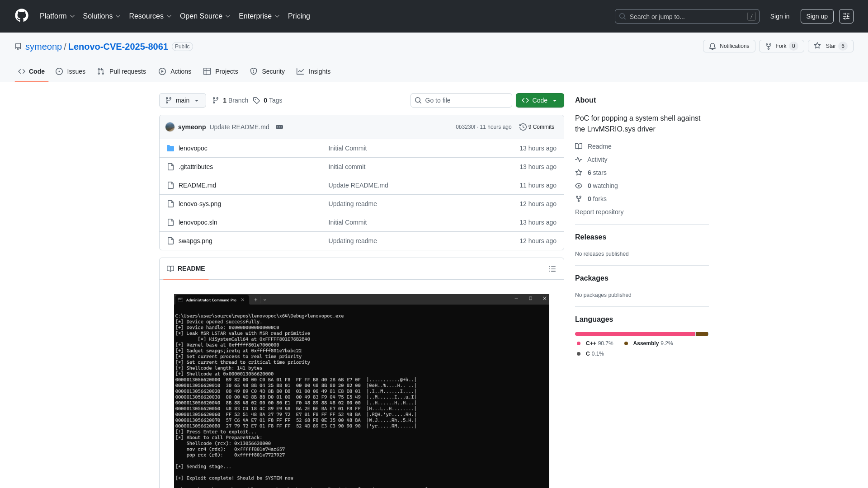Open the lenovo-sys.png file
Screen dimensions: 868x488
pos(199,204)
